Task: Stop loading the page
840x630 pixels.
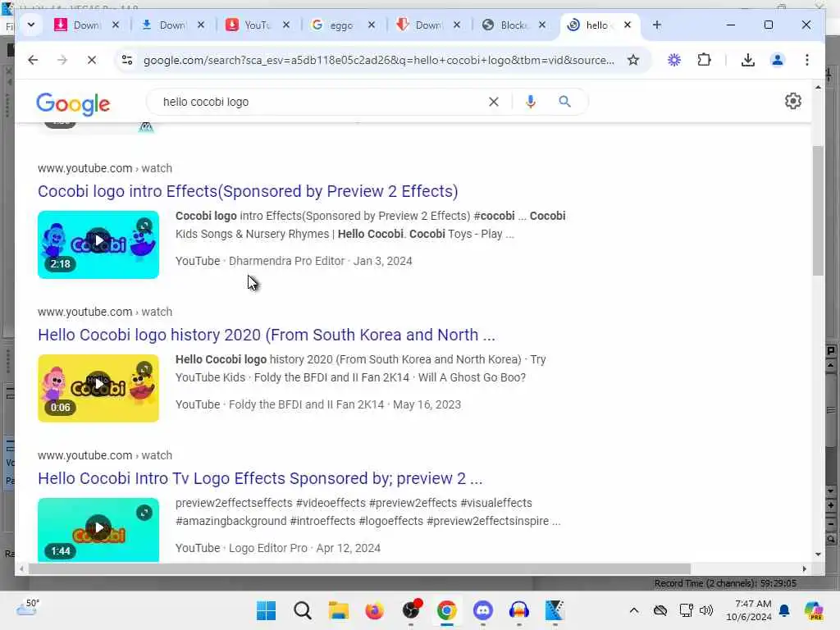Action: click(92, 60)
